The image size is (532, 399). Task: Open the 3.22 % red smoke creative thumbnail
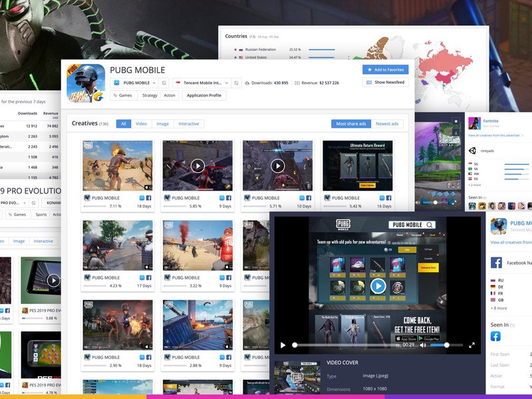pyautogui.click(x=198, y=245)
